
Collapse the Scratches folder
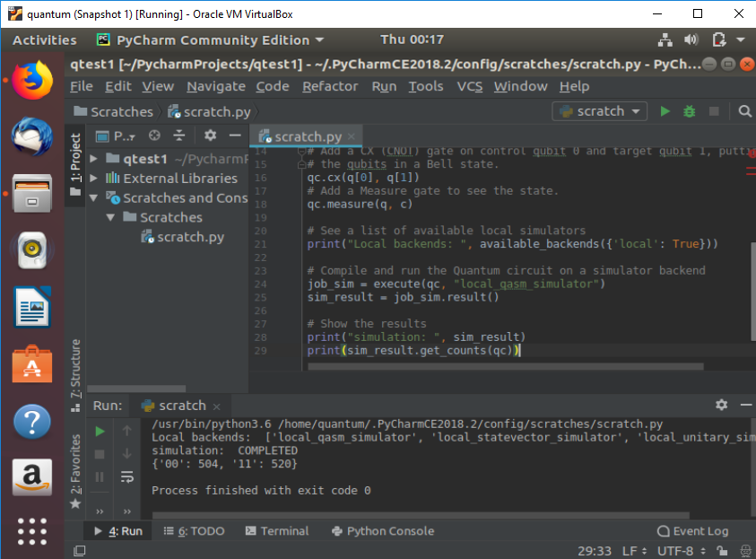pyautogui.click(x=110, y=217)
